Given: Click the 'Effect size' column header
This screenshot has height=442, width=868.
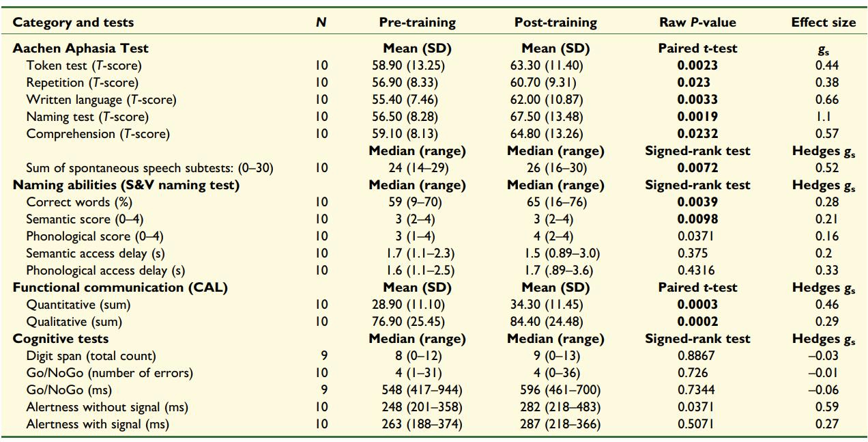Looking at the screenshot, I should pos(823,22).
